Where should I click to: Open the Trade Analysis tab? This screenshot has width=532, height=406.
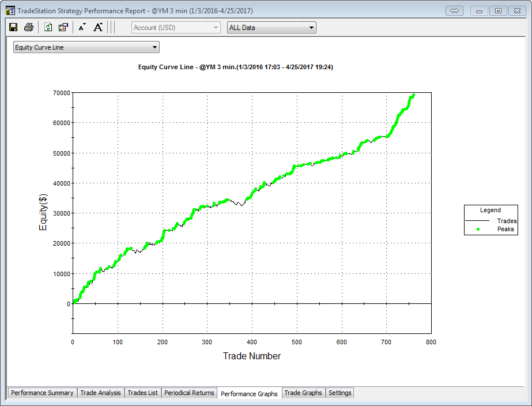pyautogui.click(x=101, y=393)
